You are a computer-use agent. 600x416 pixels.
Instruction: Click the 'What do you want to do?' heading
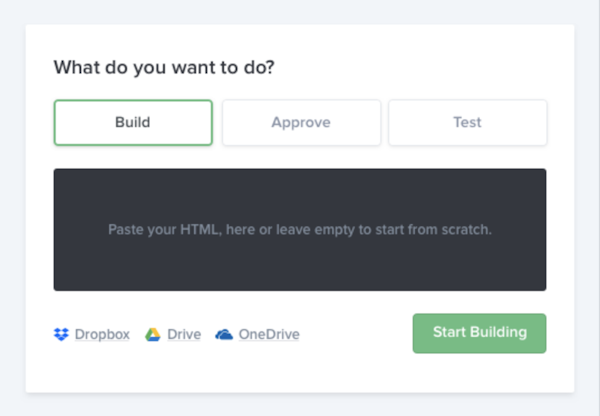pyautogui.click(x=164, y=68)
